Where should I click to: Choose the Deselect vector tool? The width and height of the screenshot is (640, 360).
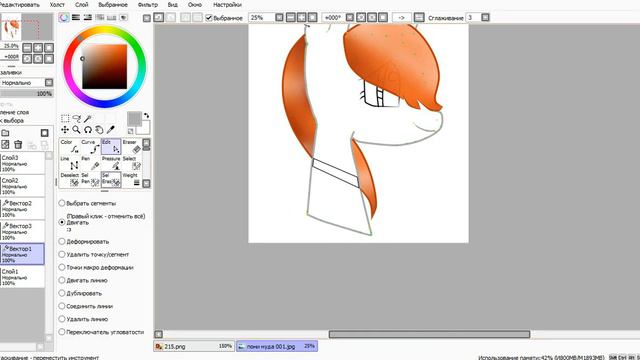(x=70, y=180)
